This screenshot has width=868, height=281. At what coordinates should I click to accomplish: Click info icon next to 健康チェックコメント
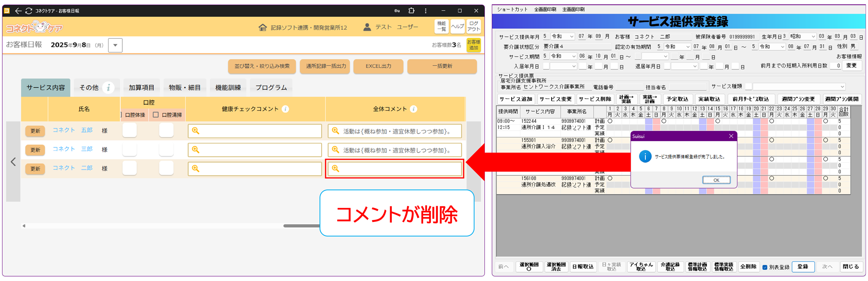pos(285,109)
